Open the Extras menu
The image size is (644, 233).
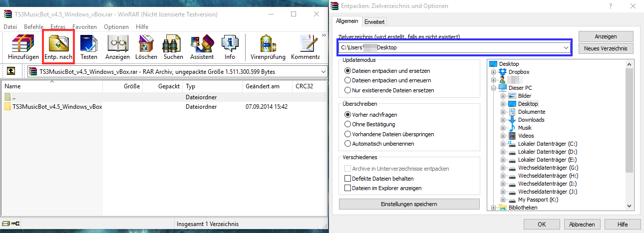[x=58, y=26]
